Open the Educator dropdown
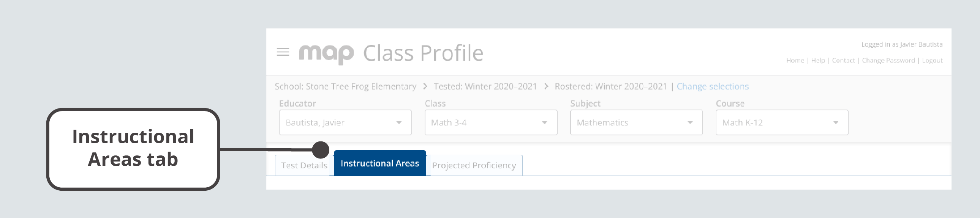980x218 pixels. point(345,123)
